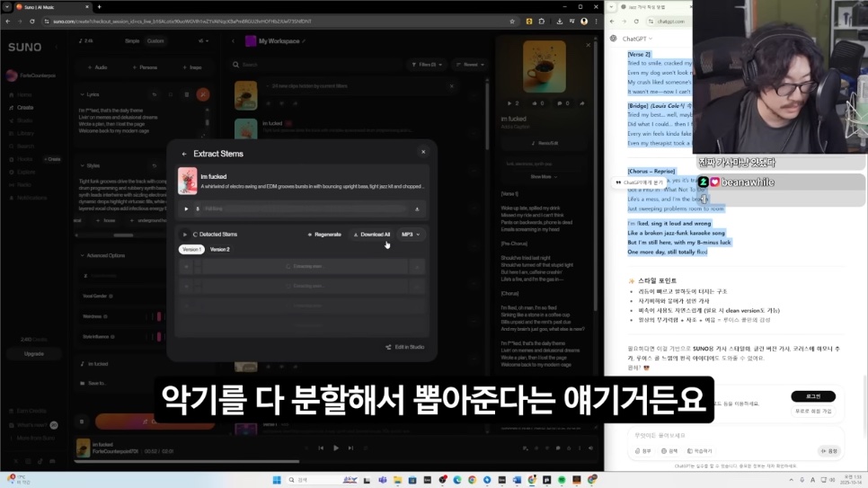The height and width of the screenshot is (488, 868).
Task: Click the ChatGPT login button
Action: pyautogui.click(x=812, y=396)
